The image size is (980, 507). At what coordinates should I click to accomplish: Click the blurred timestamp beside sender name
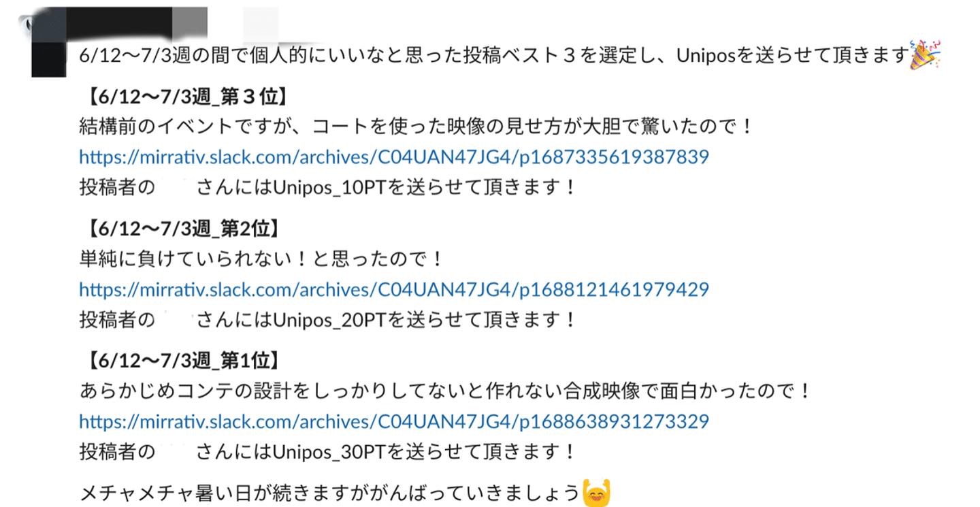point(261,23)
